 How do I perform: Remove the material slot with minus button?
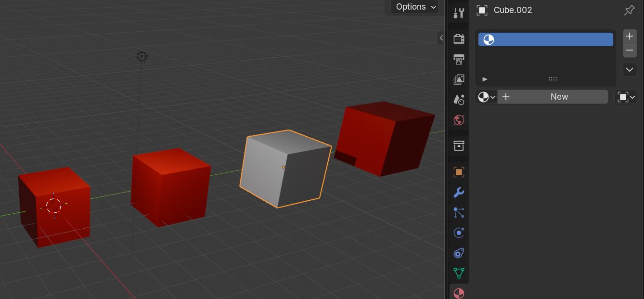[x=630, y=50]
